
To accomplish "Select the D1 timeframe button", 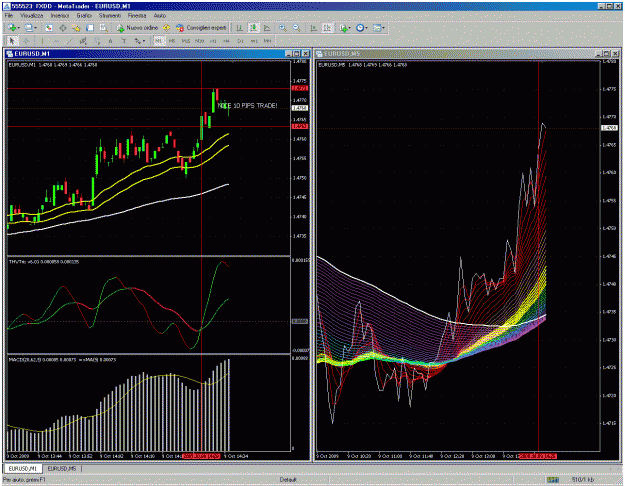I will [240, 41].
